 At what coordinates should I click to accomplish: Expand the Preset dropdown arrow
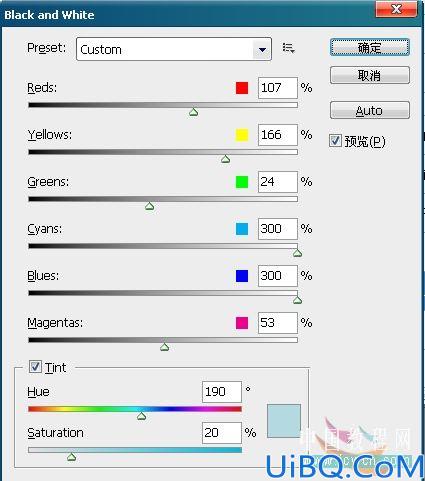[x=262, y=50]
